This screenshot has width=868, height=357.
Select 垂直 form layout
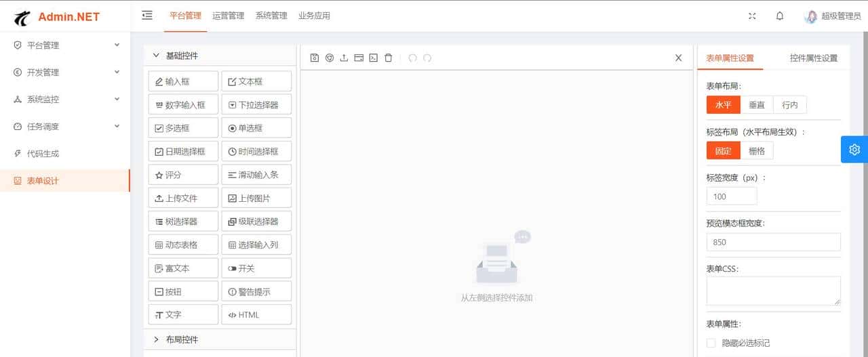coord(757,105)
